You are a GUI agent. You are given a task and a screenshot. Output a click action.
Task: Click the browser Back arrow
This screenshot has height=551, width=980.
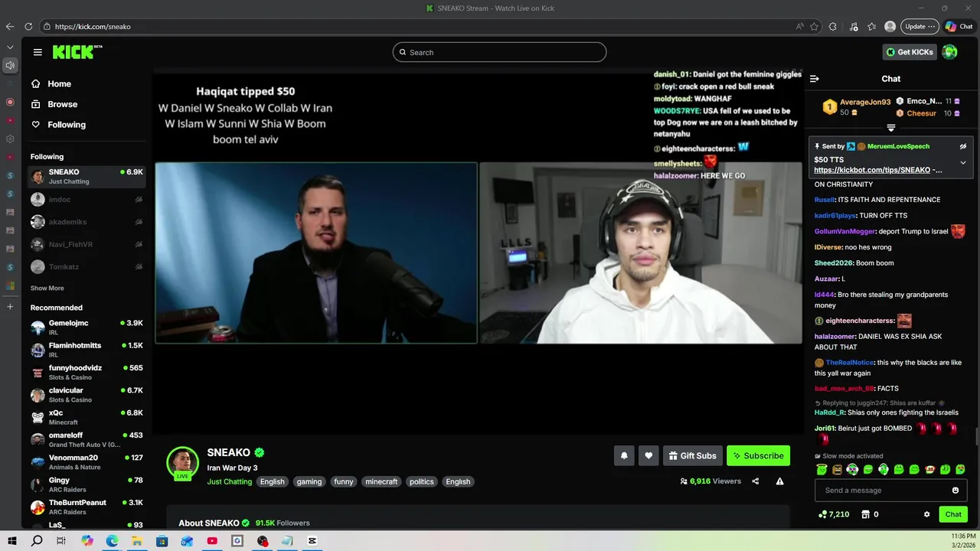tap(10, 26)
